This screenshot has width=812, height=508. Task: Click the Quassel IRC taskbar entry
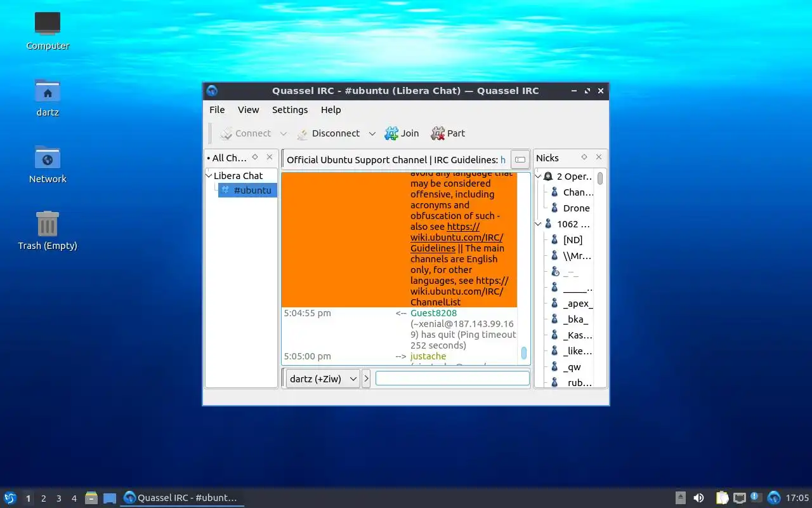pyautogui.click(x=183, y=498)
